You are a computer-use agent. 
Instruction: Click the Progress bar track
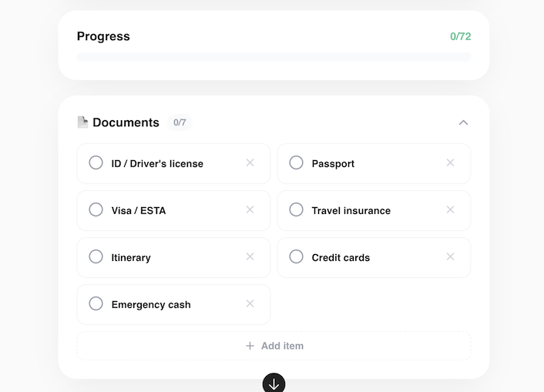[274, 57]
